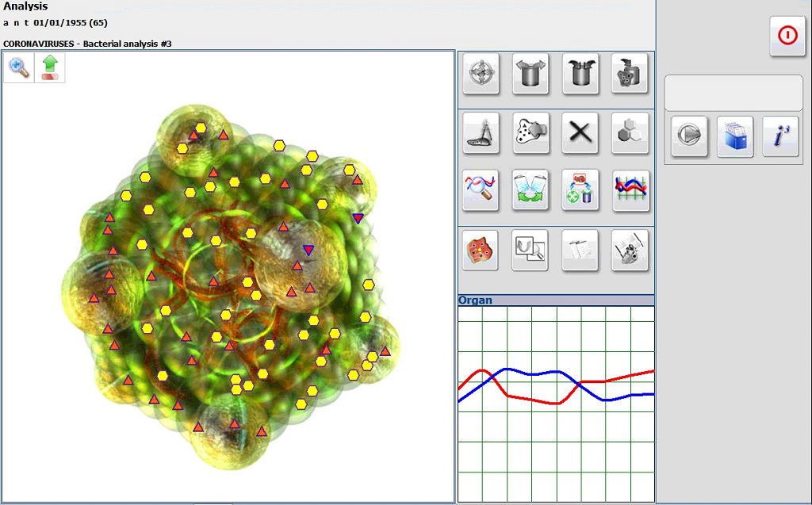Click the empty text field above play button

click(x=733, y=93)
